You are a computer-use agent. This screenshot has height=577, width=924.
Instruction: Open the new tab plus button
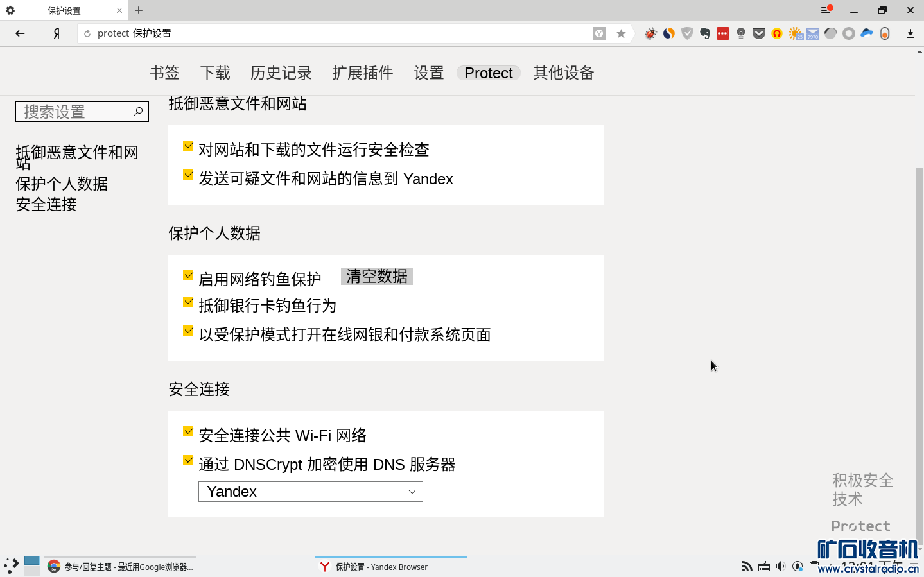139,10
